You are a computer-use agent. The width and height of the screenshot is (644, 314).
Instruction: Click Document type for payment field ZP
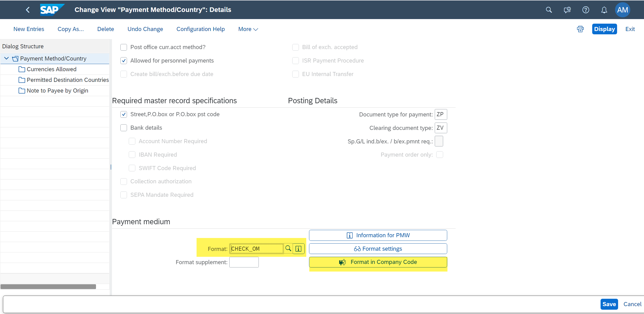(441, 114)
